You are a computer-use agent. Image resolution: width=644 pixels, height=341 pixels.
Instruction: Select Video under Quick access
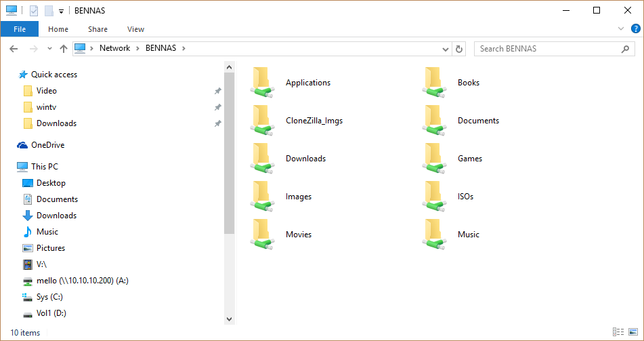[x=47, y=91]
